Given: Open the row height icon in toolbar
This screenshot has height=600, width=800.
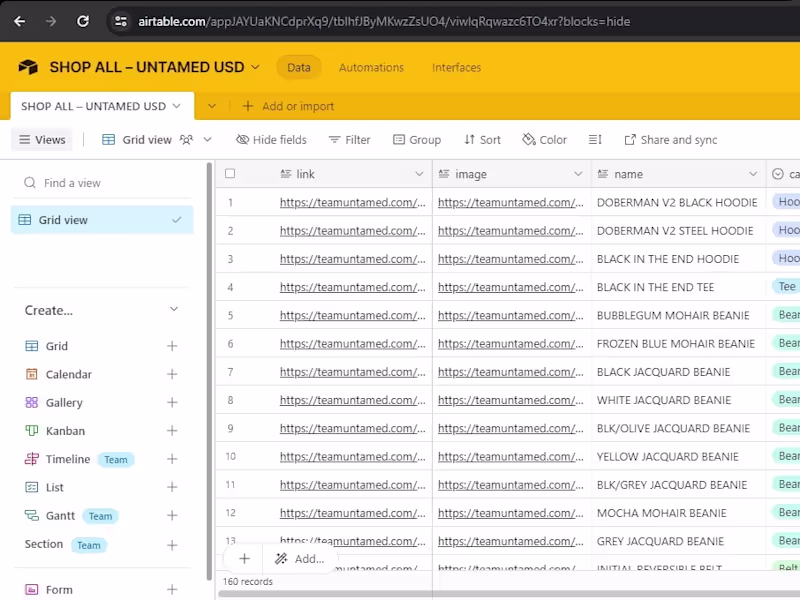Looking at the screenshot, I should (x=595, y=140).
